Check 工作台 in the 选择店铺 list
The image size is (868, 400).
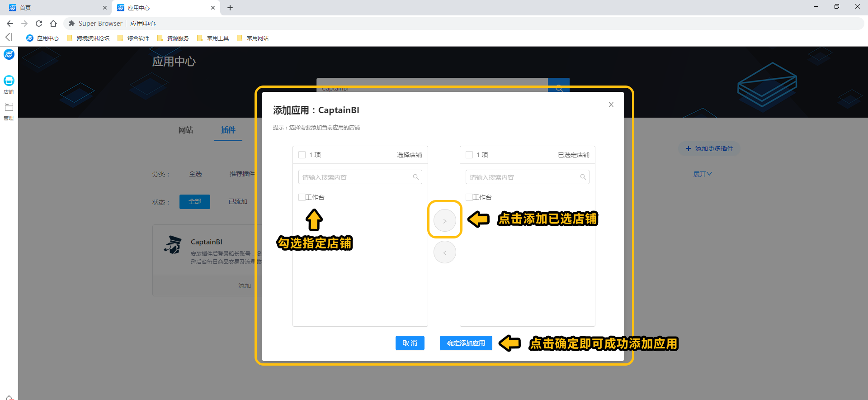pos(302,197)
